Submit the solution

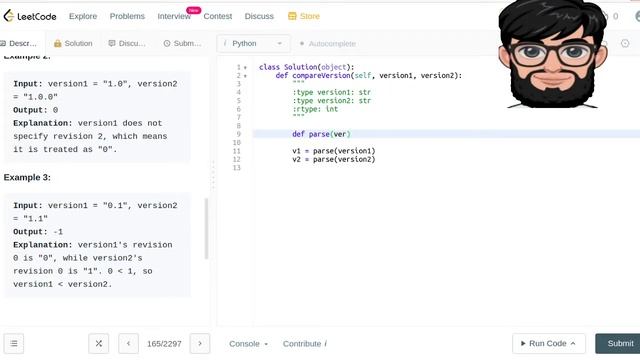(618, 344)
